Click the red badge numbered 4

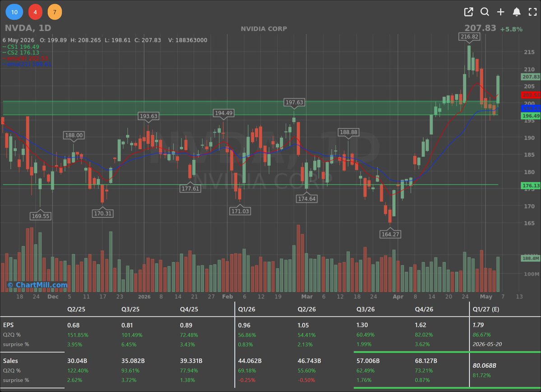(x=35, y=12)
